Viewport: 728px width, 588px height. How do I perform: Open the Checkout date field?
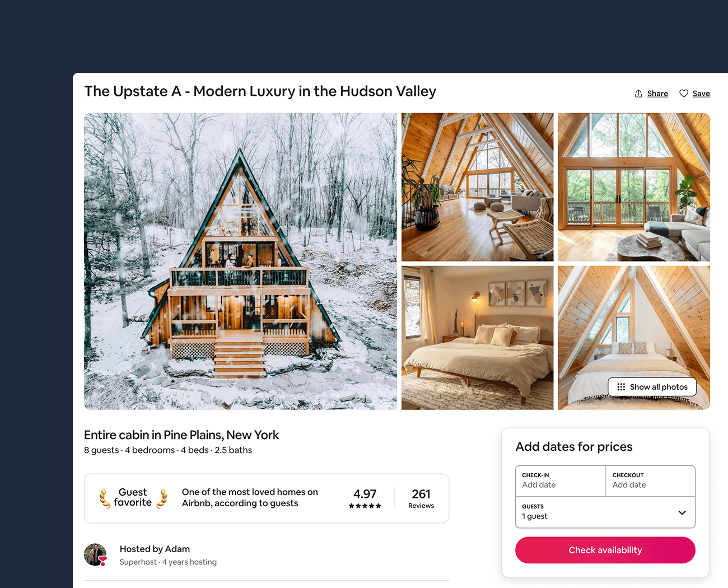[650, 481]
